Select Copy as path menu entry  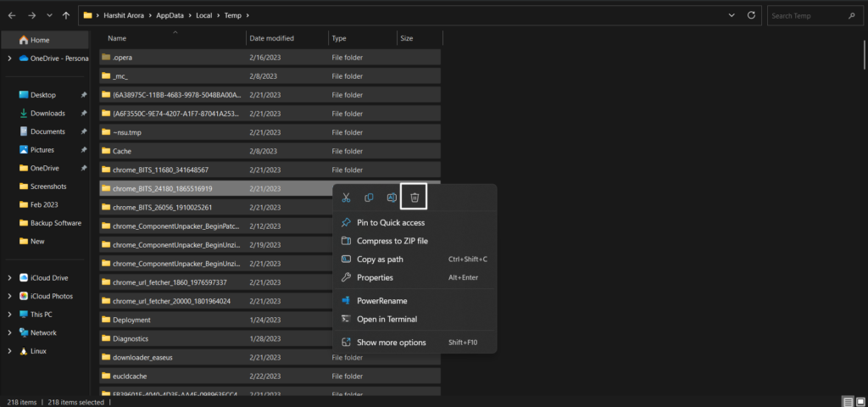tap(380, 259)
